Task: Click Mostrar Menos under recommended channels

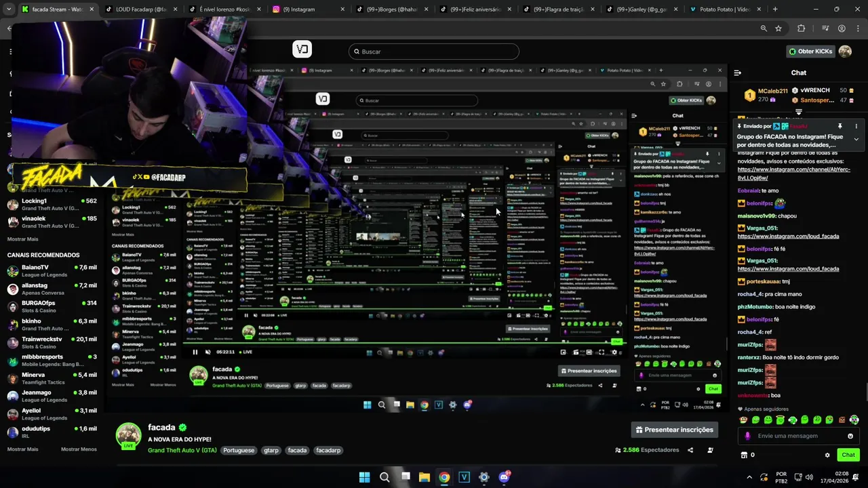Action: coord(79,449)
